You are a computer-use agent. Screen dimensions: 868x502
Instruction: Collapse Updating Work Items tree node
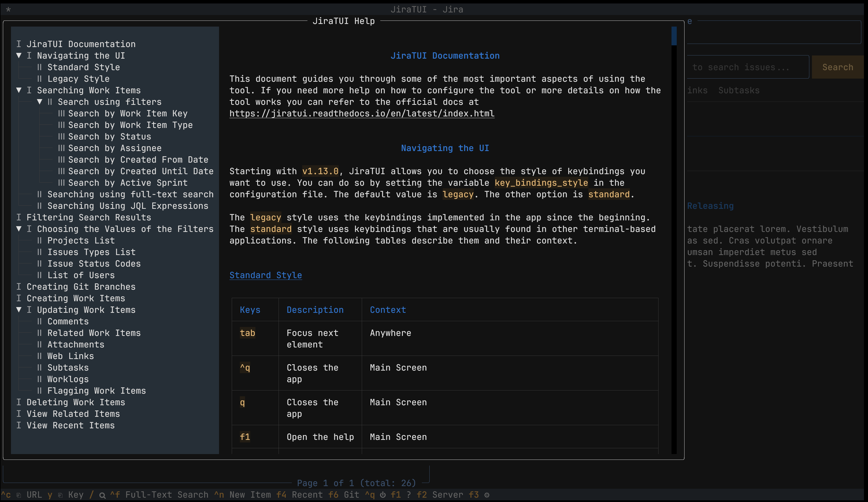click(x=19, y=310)
